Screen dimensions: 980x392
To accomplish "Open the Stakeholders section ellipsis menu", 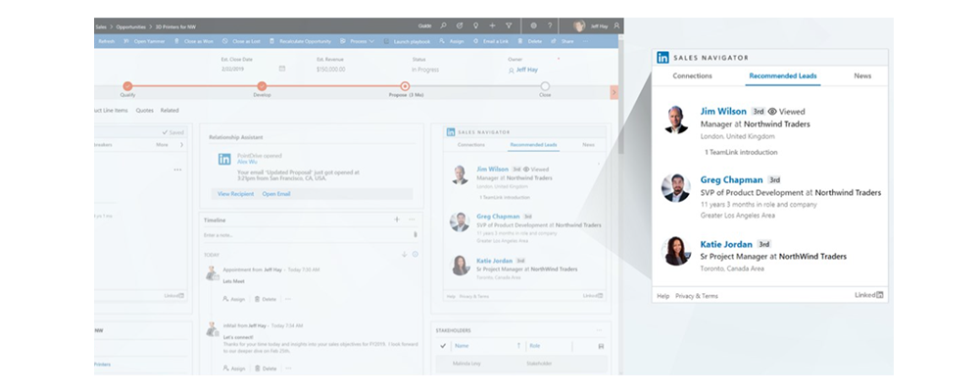I will click(x=599, y=330).
